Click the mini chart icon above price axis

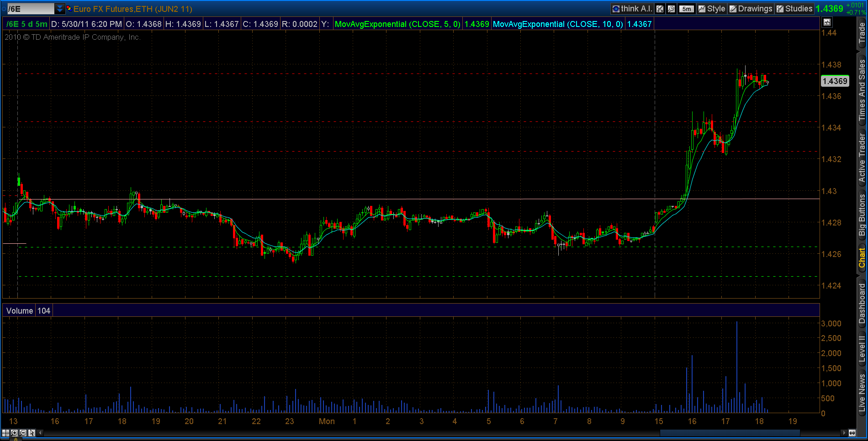coord(827,22)
